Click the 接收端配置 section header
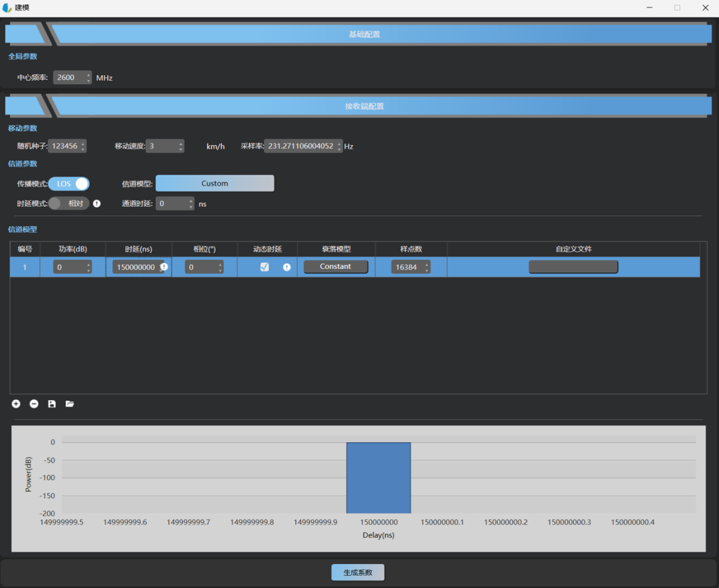 click(x=365, y=107)
